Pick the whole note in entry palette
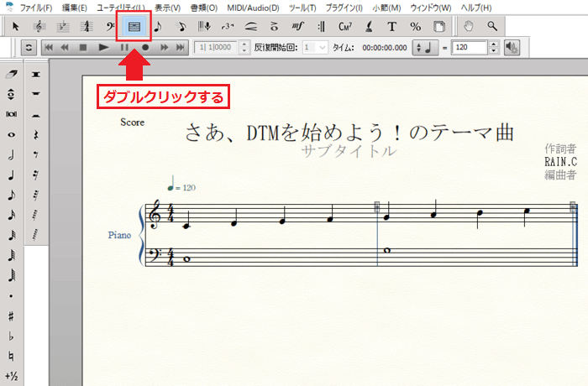Image resolution: width=588 pixels, height=386 pixels. [12, 134]
